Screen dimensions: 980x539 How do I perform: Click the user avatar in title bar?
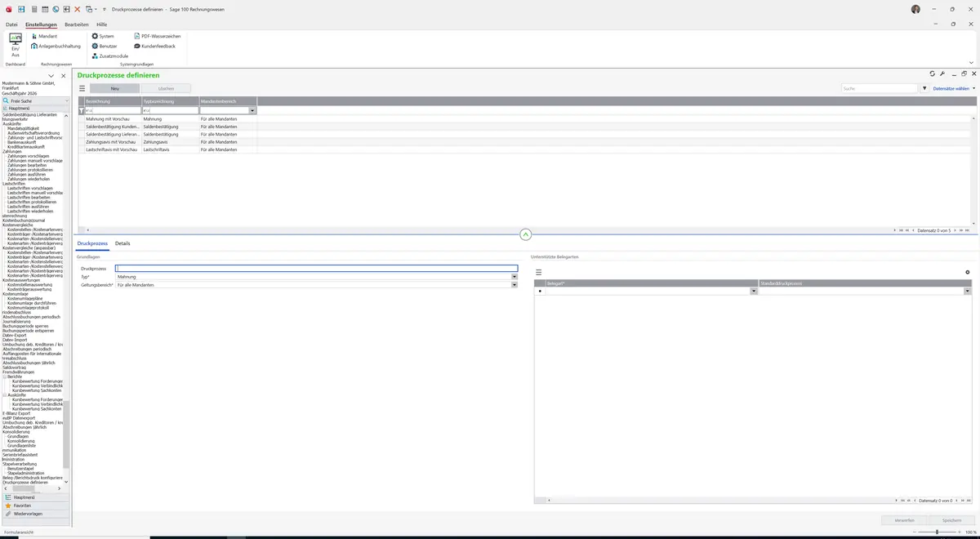coord(915,9)
